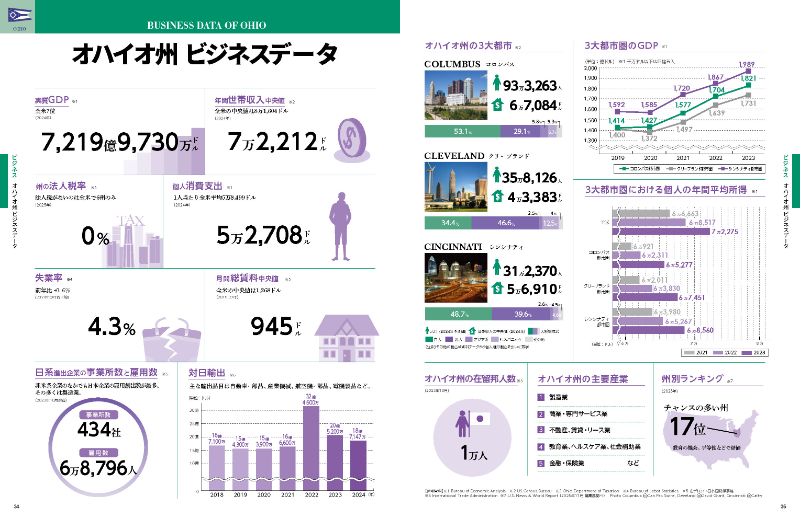This screenshot has width=800, height=519.
Task: Click the 1,989 data point on GDP chart
Action: (746, 73)
